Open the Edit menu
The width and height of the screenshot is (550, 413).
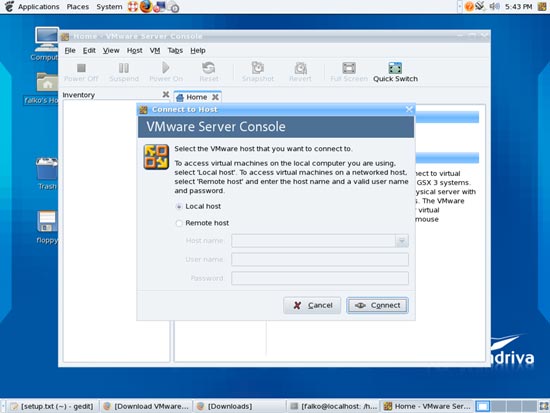89,51
